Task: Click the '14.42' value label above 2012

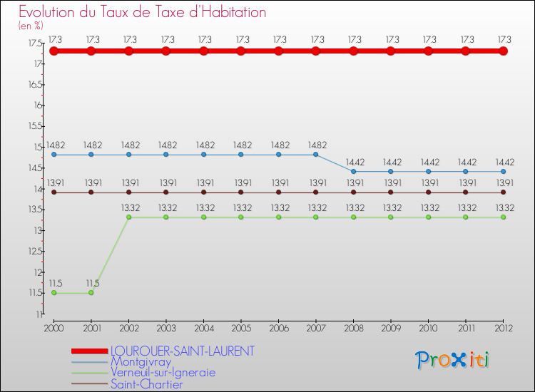Action: pyautogui.click(x=504, y=163)
